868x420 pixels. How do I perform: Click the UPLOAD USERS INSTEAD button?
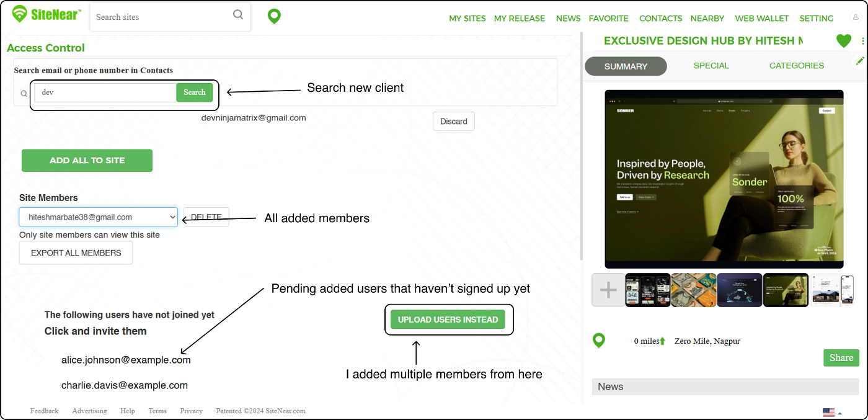coord(448,319)
